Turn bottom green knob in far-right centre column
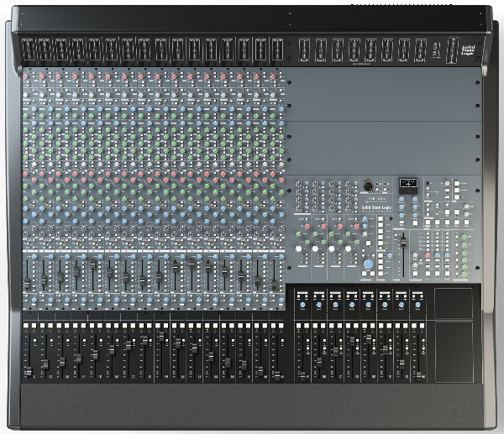Screen dimensions: 504x434 pyautogui.click(x=465, y=274)
